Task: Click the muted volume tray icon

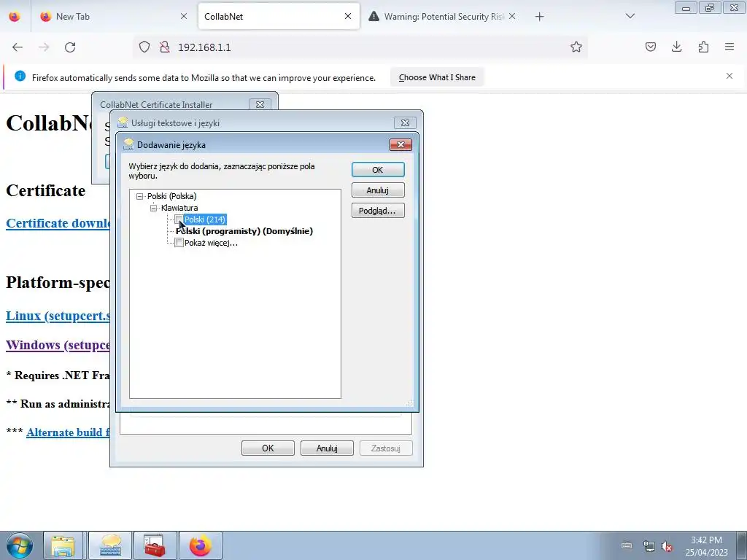Action: pyautogui.click(x=667, y=547)
